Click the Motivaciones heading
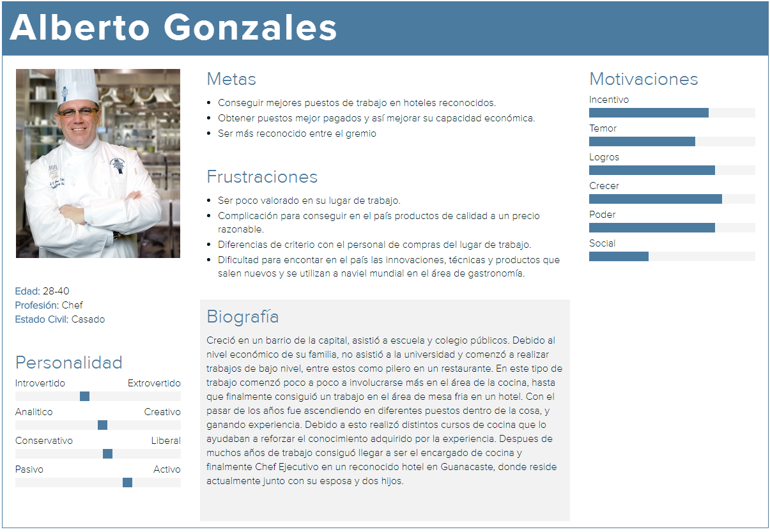 (643, 79)
